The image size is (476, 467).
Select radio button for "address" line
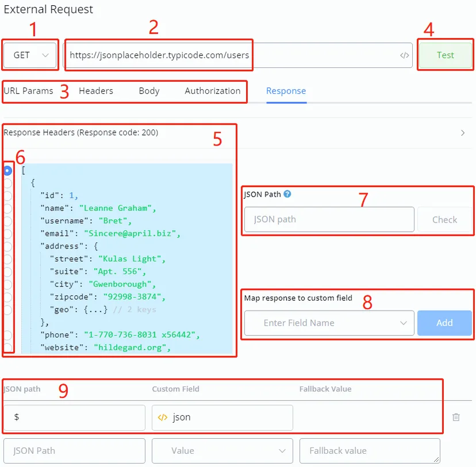tap(7, 247)
